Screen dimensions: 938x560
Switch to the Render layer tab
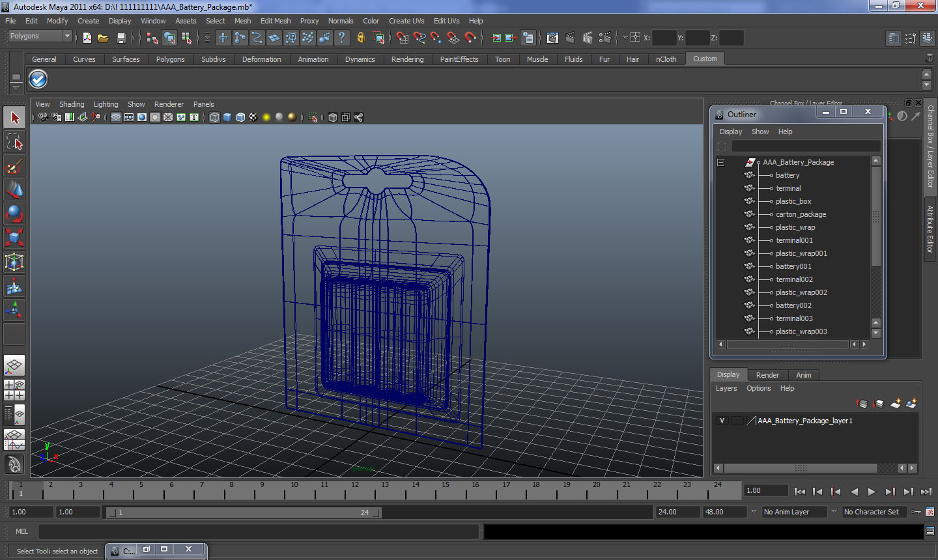click(767, 375)
